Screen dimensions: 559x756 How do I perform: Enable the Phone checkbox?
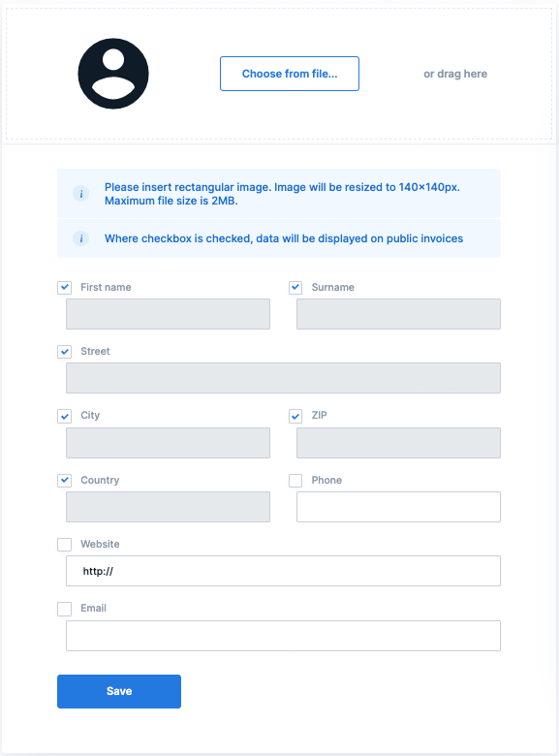click(x=295, y=480)
